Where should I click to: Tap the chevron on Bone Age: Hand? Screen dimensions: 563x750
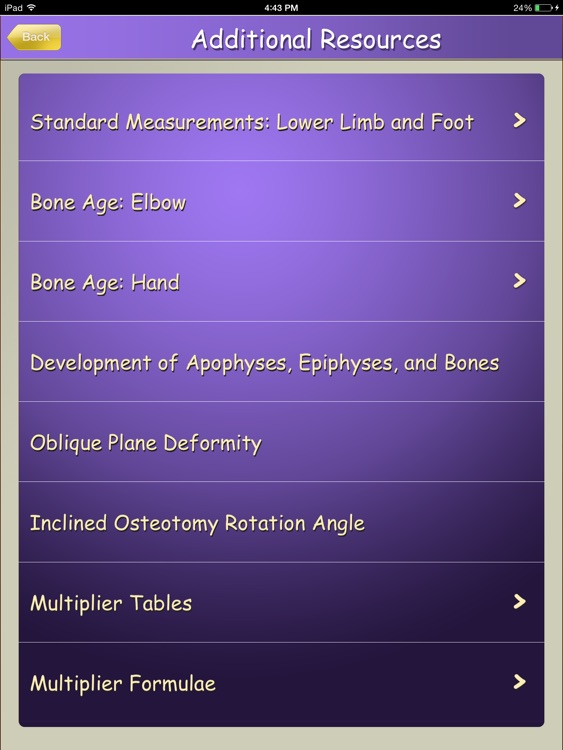[519, 281]
